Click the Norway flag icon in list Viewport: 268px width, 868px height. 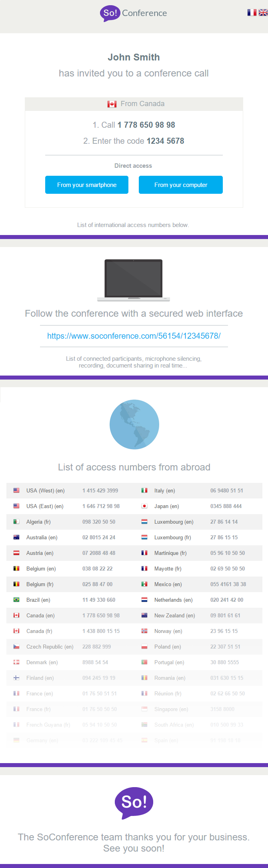pyautogui.click(x=144, y=631)
